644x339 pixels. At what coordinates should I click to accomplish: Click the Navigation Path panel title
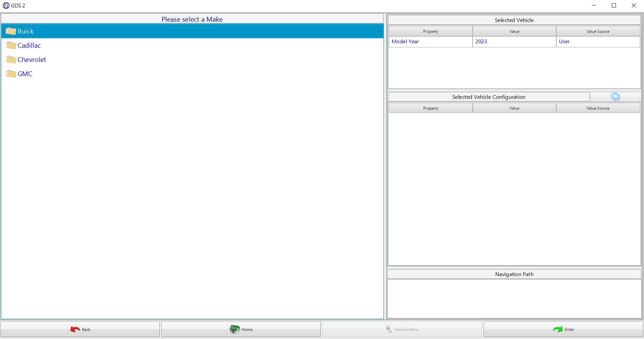coord(514,274)
